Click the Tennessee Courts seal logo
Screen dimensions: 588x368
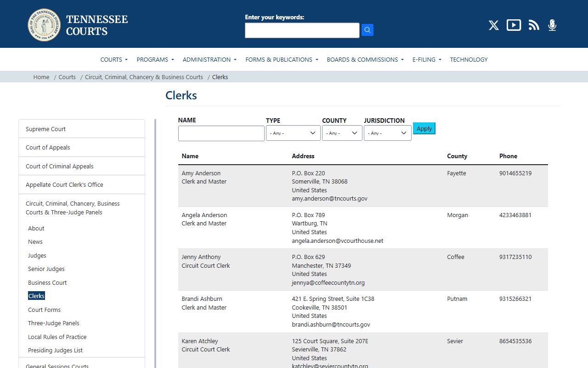(44, 25)
